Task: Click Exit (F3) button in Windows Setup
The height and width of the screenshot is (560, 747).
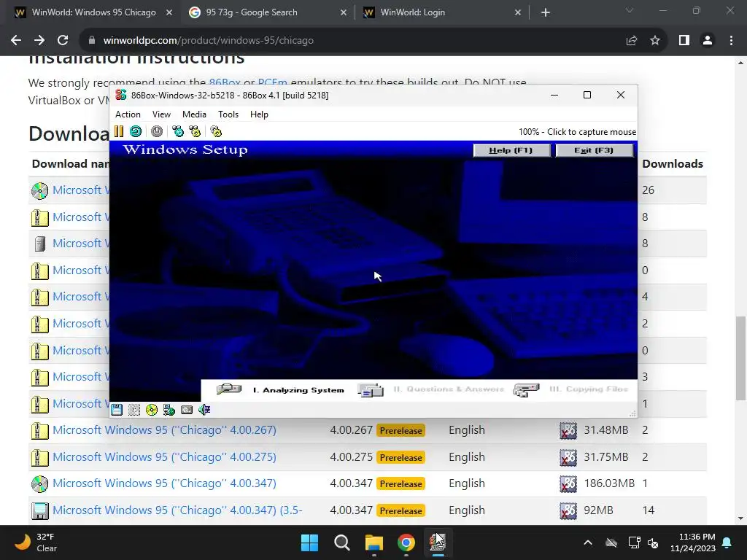Action: (x=594, y=150)
